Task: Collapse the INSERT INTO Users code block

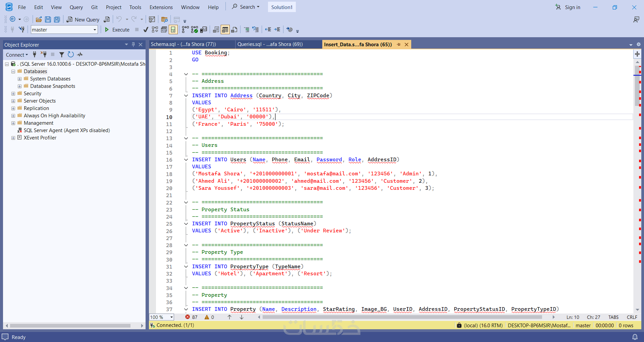Action: click(x=186, y=160)
